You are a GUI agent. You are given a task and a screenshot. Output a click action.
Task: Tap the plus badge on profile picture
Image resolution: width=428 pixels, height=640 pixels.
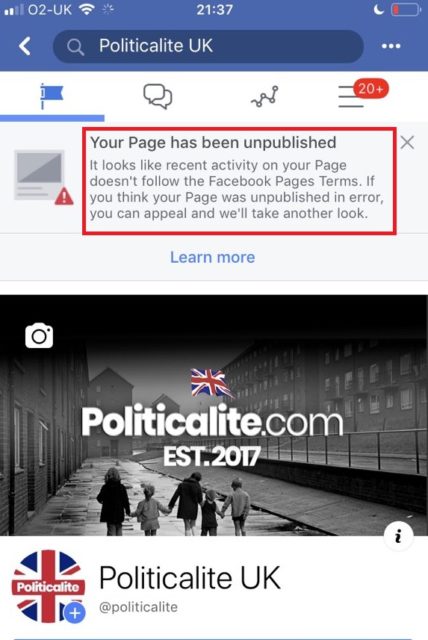click(x=75, y=613)
